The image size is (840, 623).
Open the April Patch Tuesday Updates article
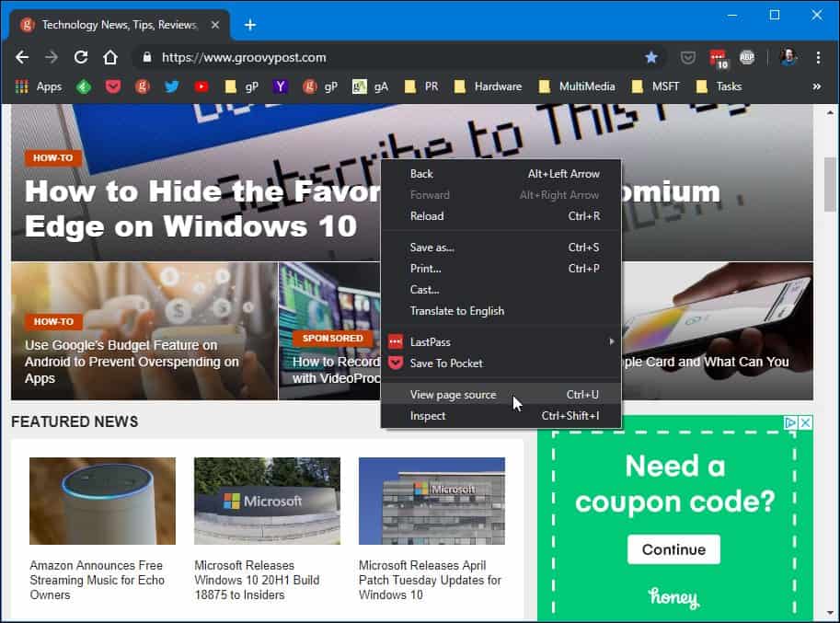(x=430, y=580)
